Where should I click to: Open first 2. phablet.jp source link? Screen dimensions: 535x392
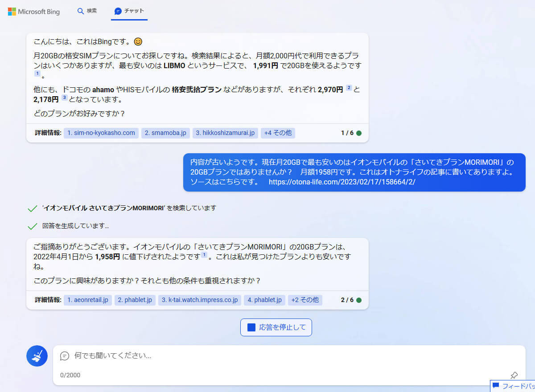pos(135,300)
